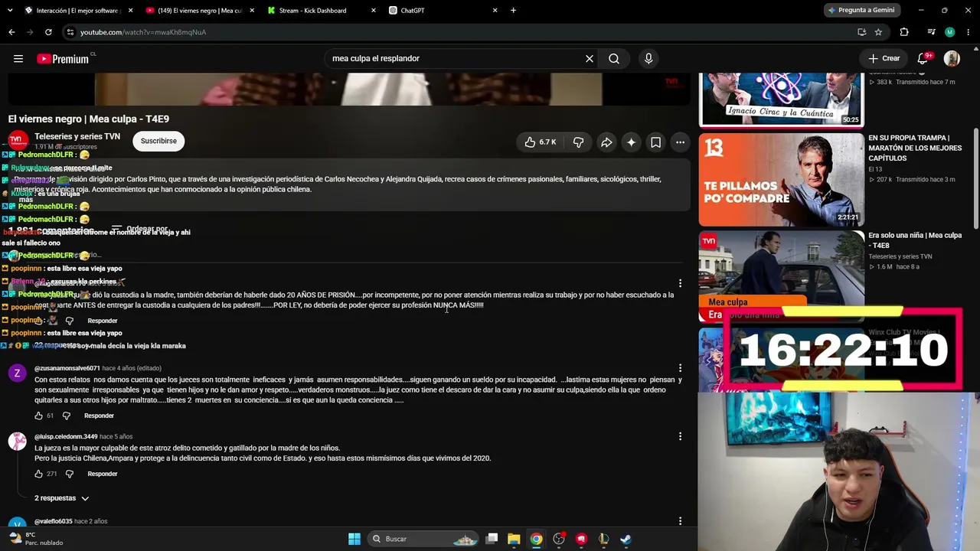Open the YouTube guide hamburger menu

pyautogui.click(x=18, y=58)
